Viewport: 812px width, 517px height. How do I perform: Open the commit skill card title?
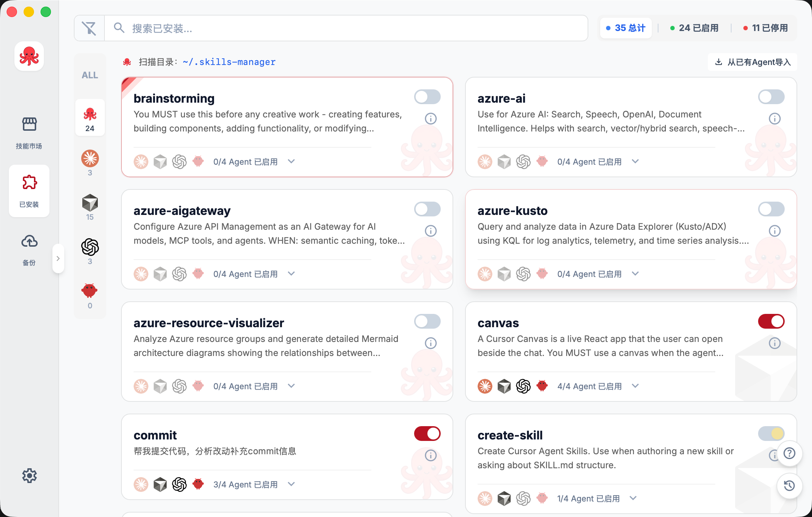tap(155, 435)
